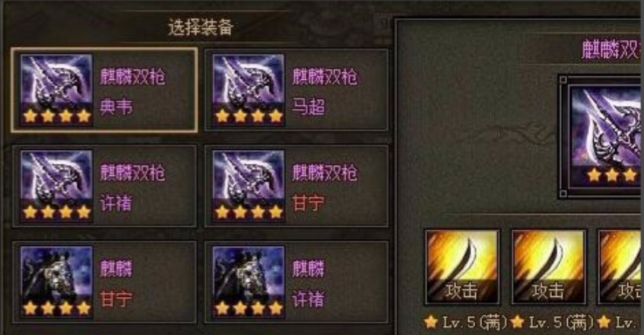Click the red 甘宁 name beside 麒麟双枪

coord(308,203)
